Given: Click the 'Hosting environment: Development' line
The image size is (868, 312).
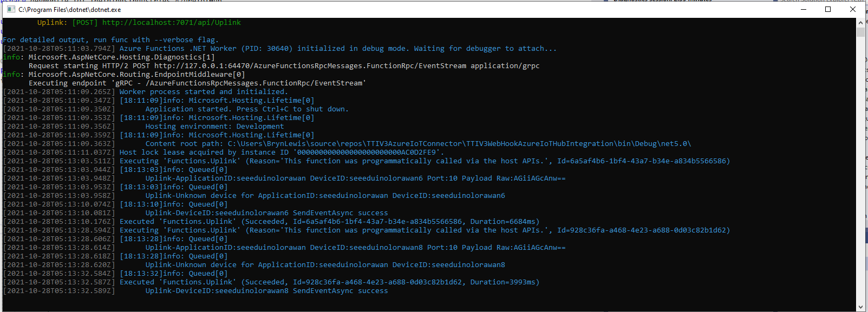Looking at the screenshot, I should [x=214, y=127].
